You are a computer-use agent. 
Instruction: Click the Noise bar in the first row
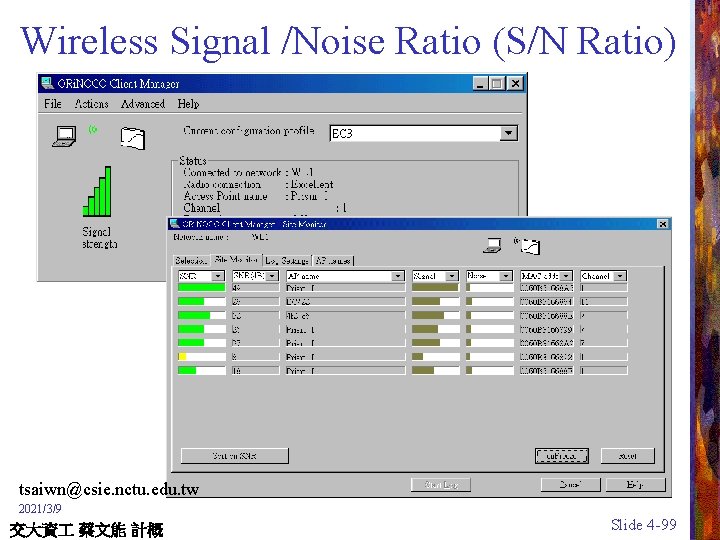[489, 288]
